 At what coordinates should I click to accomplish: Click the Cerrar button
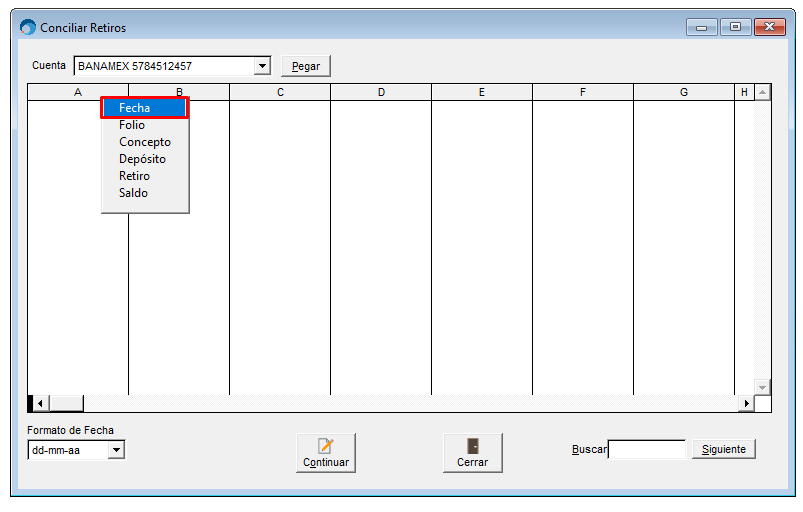(x=473, y=453)
